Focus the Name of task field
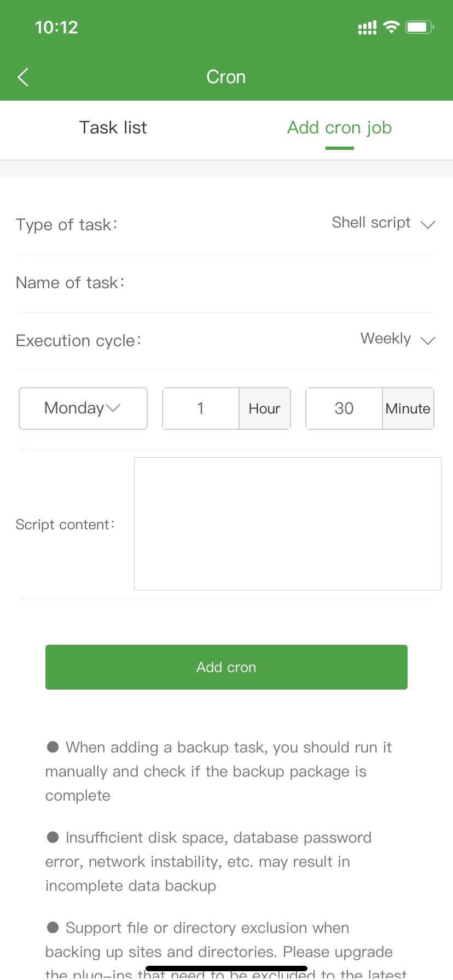 point(279,283)
